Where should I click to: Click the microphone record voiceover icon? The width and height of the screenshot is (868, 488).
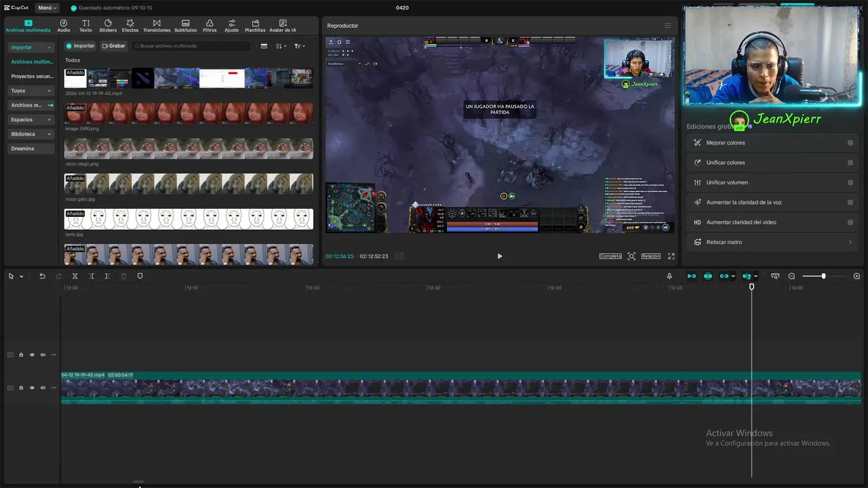tap(669, 276)
